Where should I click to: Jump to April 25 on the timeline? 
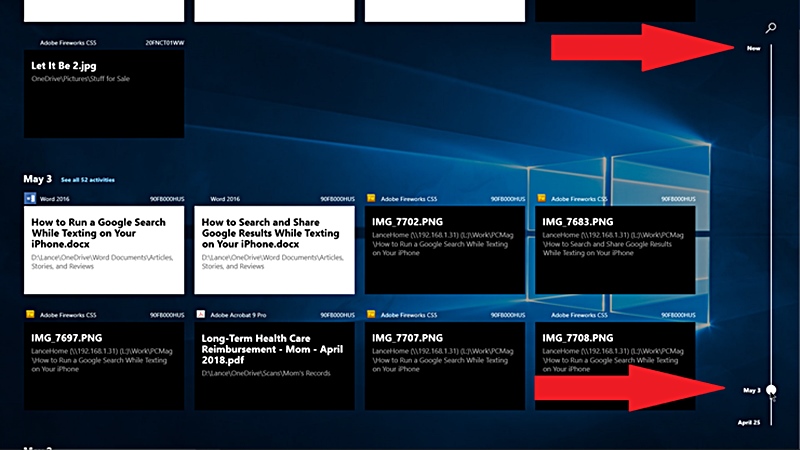coord(749,422)
